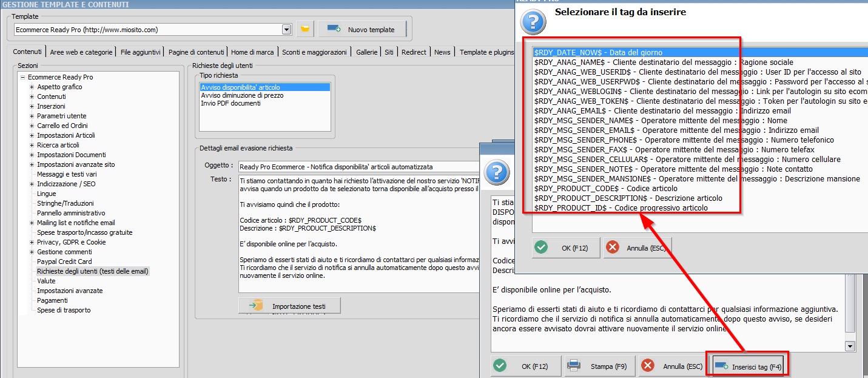Click inside the Testo email body area
This screenshot has height=378, width=868.
pos(359,234)
